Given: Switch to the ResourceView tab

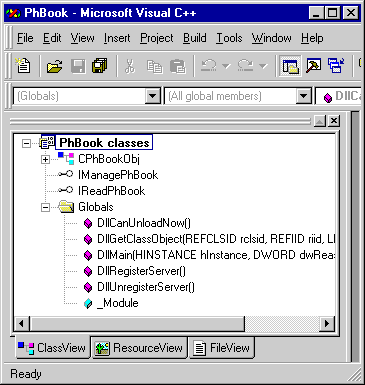Looking at the screenshot, I should 139,348.
